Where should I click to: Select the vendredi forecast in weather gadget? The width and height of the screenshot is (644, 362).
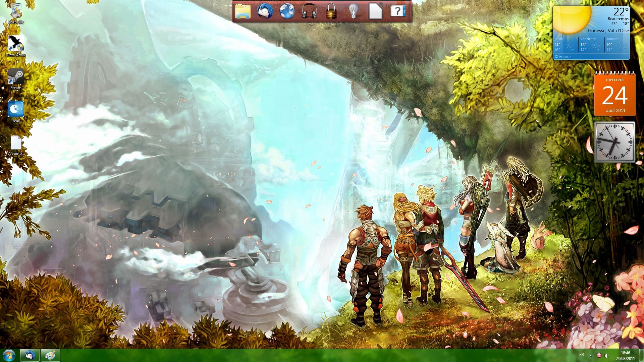pos(592,44)
